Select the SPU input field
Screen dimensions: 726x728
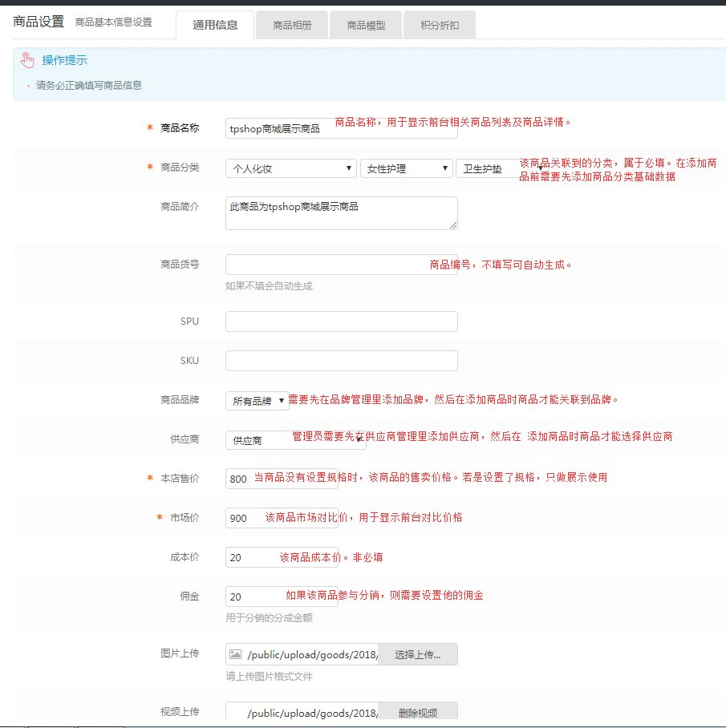pyautogui.click(x=341, y=322)
